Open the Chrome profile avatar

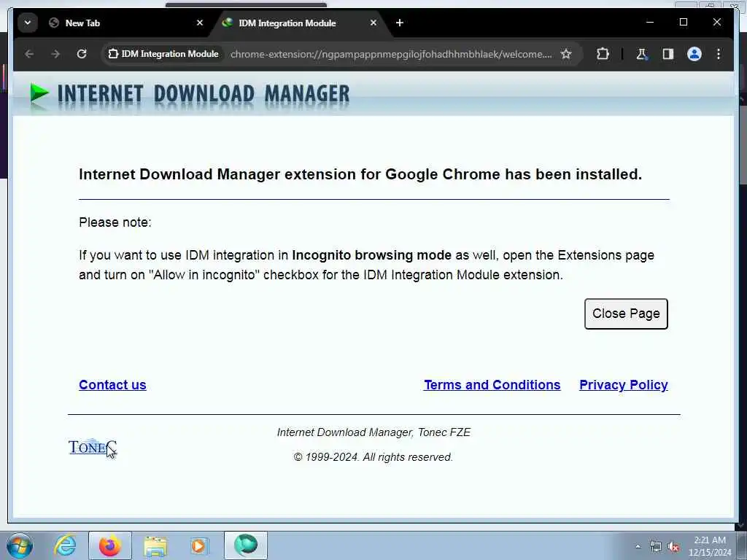point(694,54)
